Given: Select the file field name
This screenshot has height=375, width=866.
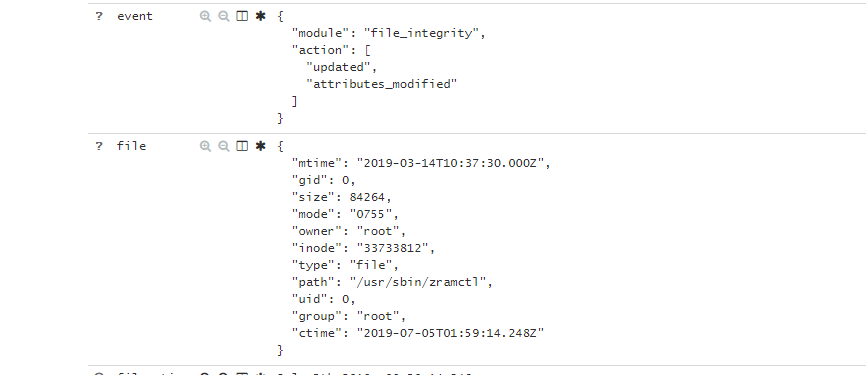Looking at the screenshot, I should [131, 146].
